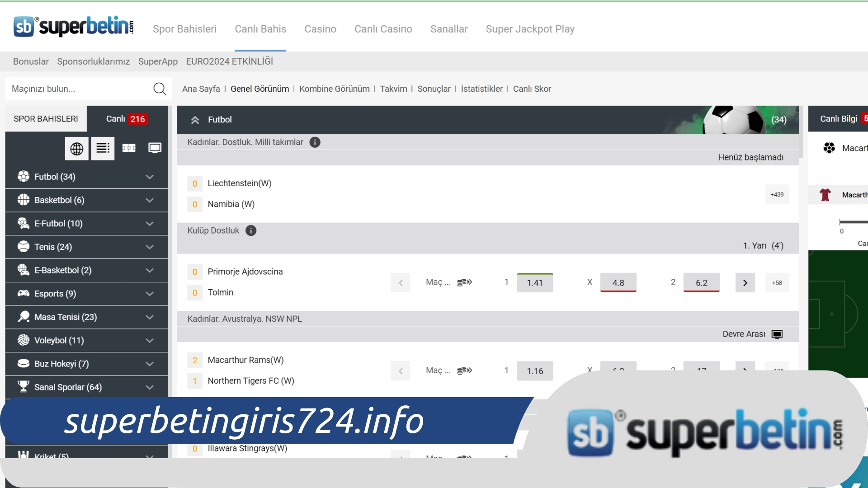
Task: Expand the E-Basketbol (2) sidebar chevron
Action: [x=150, y=270]
